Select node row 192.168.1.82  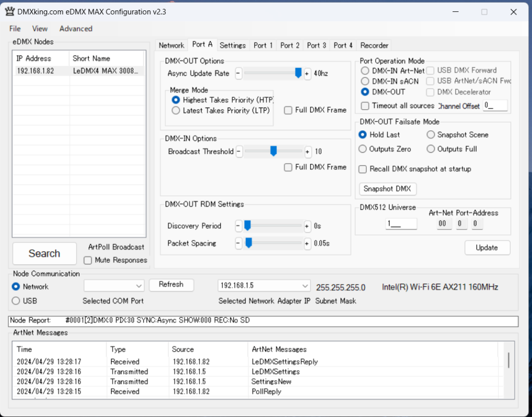point(79,71)
